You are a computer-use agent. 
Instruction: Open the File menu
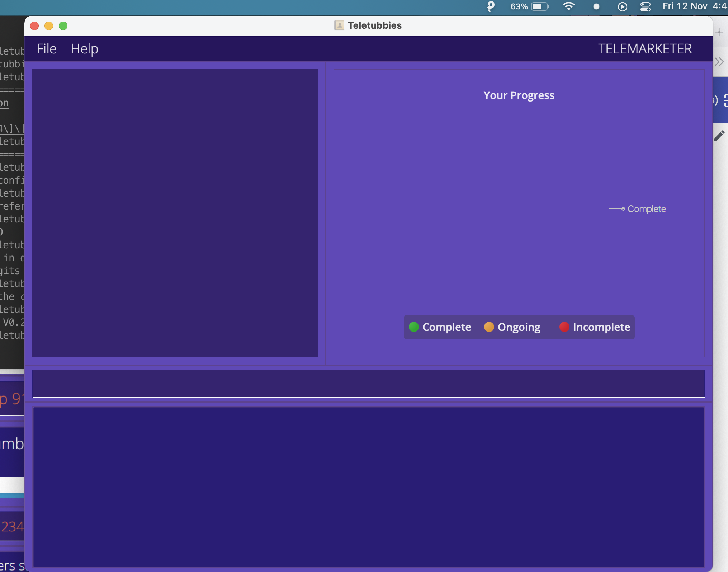point(47,49)
